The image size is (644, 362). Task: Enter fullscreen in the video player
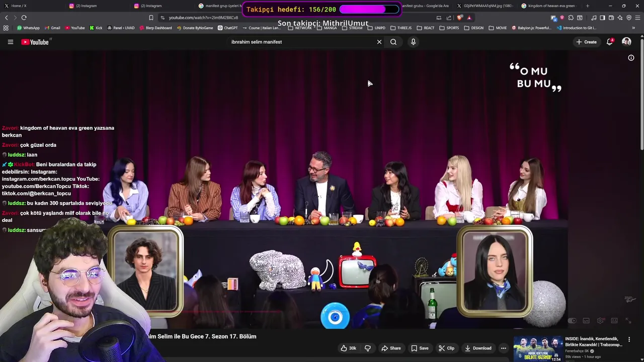click(x=628, y=320)
